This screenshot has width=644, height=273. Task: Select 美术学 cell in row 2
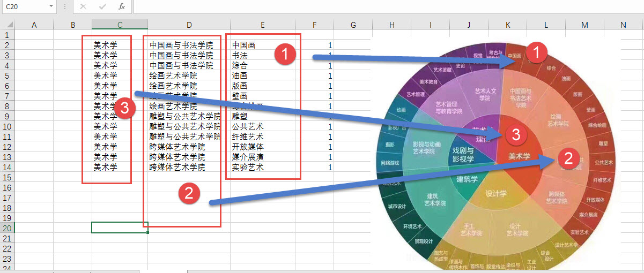(x=120, y=45)
